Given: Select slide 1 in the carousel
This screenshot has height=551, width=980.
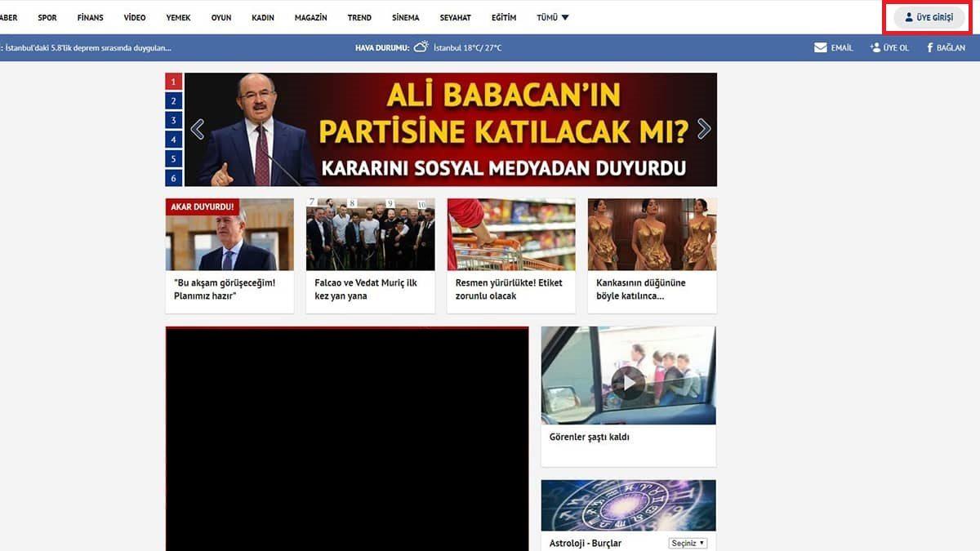Looking at the screenshot, I should click(172, 82).
